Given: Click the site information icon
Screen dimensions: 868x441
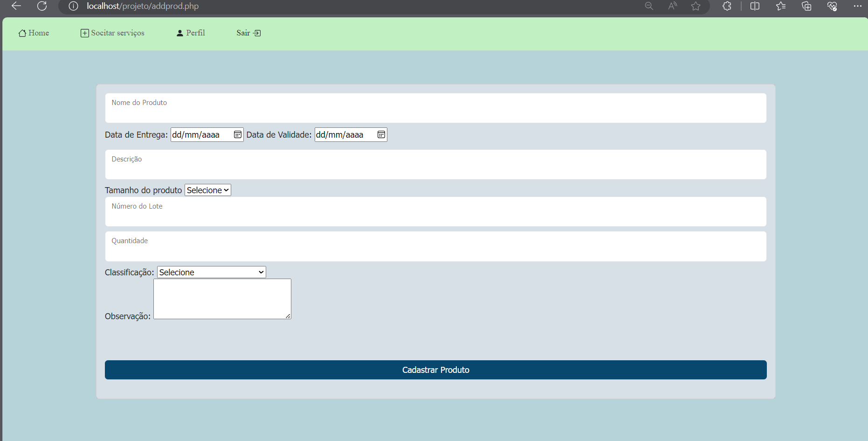Looking at the screenshot, I should (73, 6).
